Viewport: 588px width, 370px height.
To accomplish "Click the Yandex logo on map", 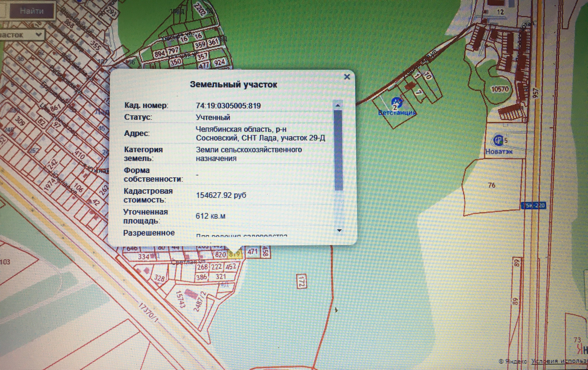I will click(x=582, y=349).
